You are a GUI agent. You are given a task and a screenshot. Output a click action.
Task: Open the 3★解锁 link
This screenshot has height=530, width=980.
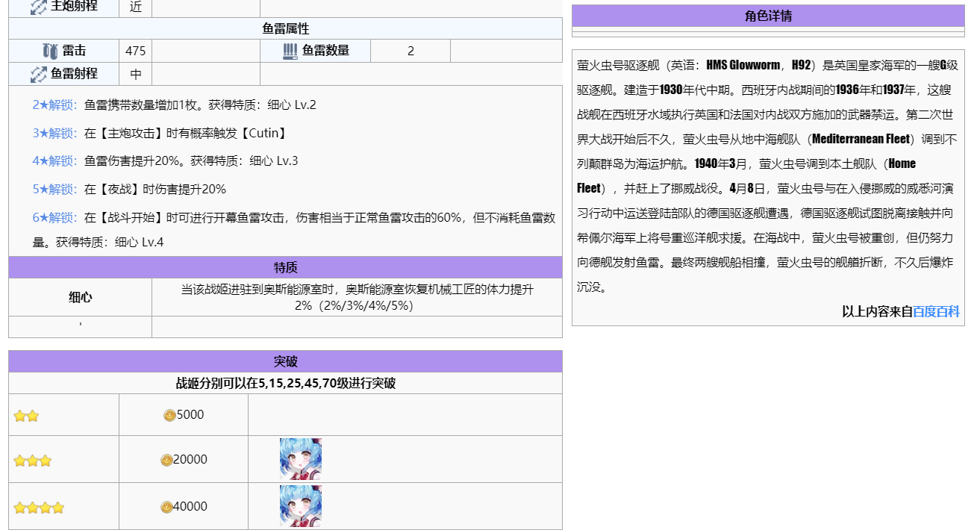coord(54,133)
